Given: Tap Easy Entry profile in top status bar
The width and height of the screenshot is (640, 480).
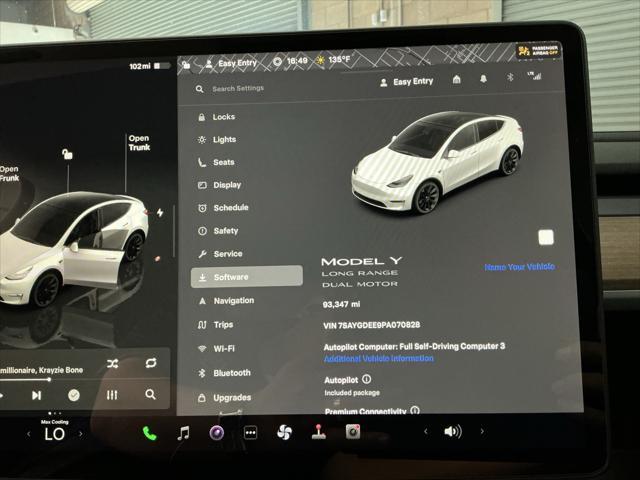Looking at the screenshot, I should [x=231, y=63].
